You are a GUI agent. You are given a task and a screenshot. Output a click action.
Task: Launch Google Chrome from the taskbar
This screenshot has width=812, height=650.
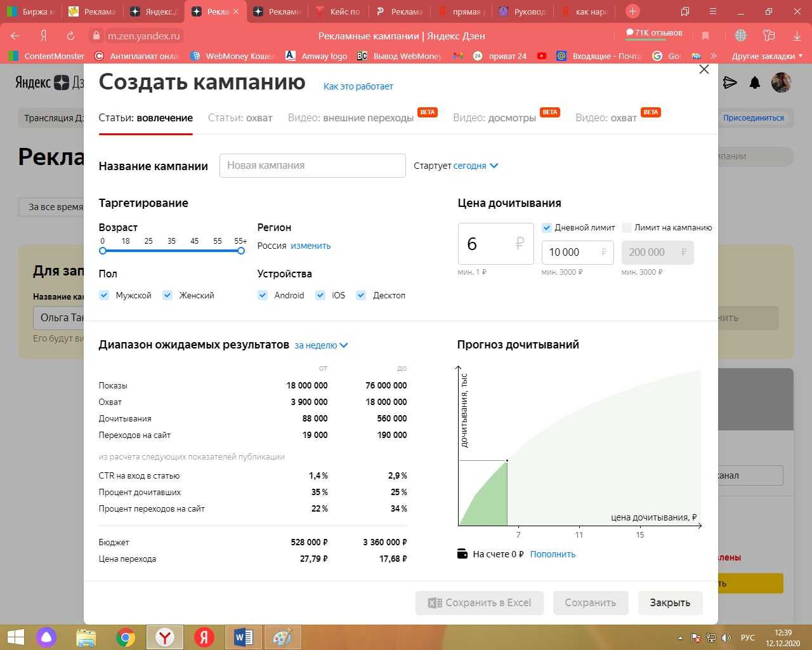click(x=126, y=637)
